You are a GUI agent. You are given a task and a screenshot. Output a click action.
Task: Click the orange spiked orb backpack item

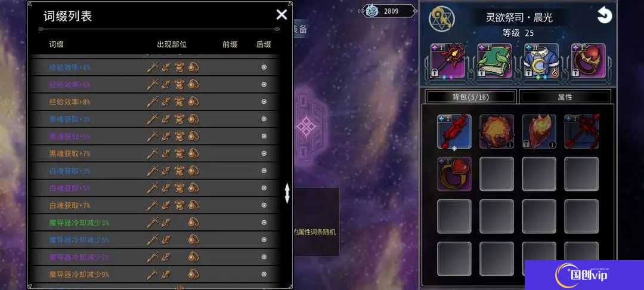497,131
